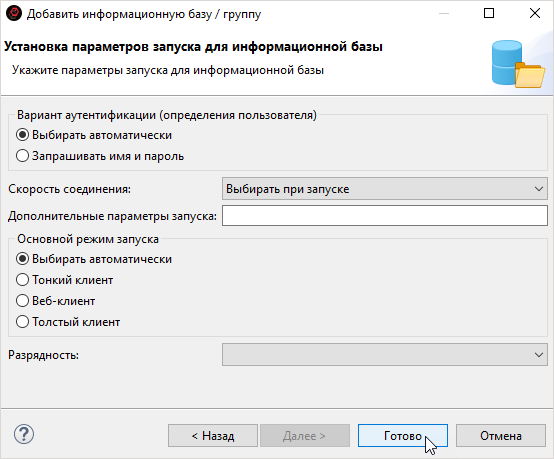Click the help question mark icon
Image resolution: width=554 pixels, height=459 pixels.
tap(24, 434)
